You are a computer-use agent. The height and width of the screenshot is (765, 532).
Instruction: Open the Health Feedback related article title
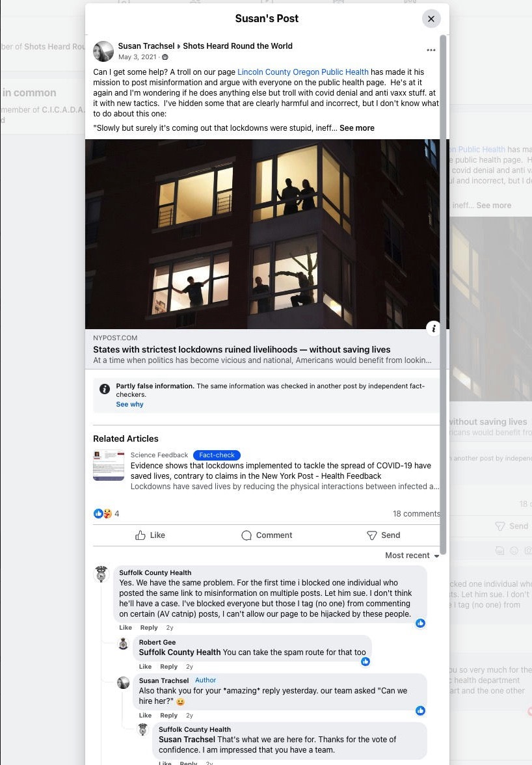(x=280, y=470)
